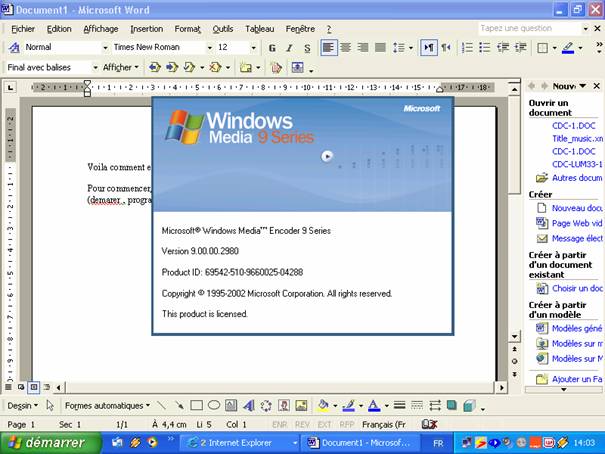Viewport: 605px width, 454px height.
Task: Toggle underline (S) formatting
Action: point(307,48)
